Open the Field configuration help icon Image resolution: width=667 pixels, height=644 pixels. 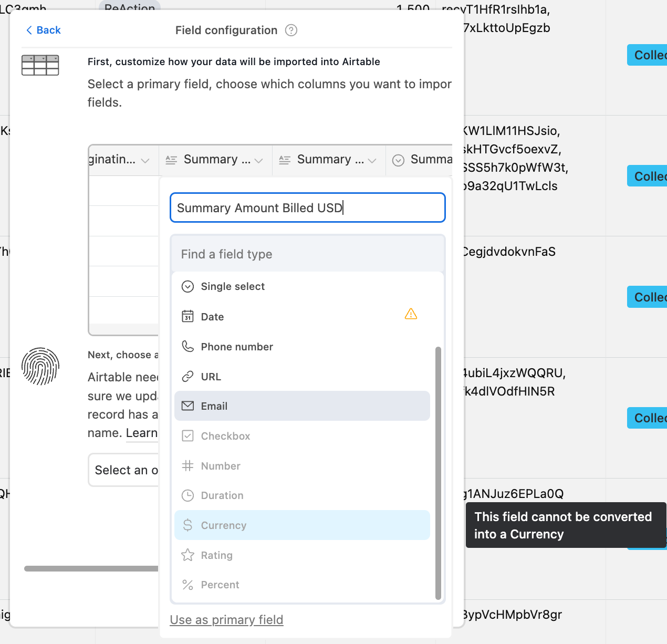point(291,30)
